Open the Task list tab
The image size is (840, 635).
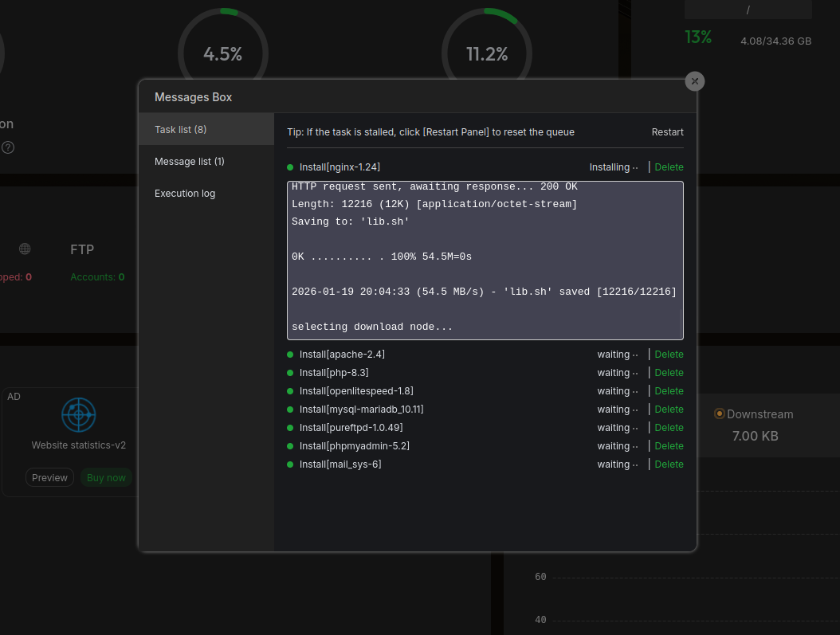coord(181,129)
